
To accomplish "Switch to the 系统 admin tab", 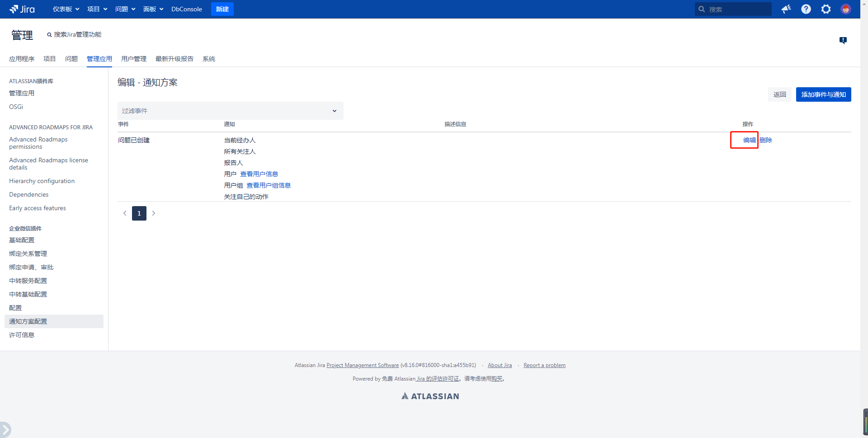I will [209, 59].
